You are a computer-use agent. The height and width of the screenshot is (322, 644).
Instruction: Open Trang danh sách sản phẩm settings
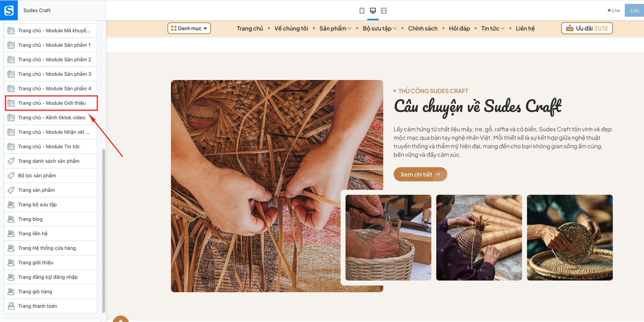51,161
